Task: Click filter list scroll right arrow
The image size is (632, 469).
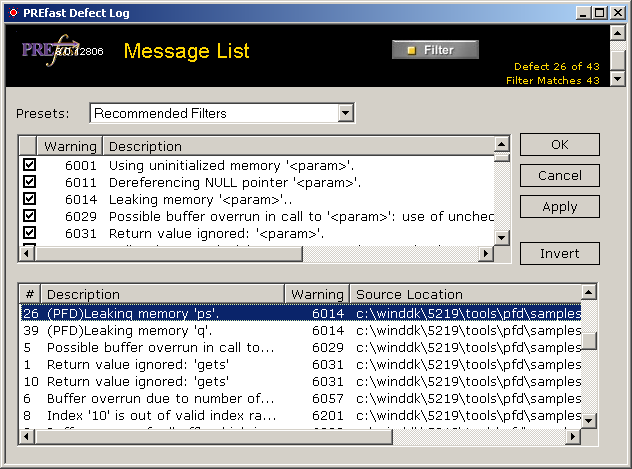Action: (486, 253)
